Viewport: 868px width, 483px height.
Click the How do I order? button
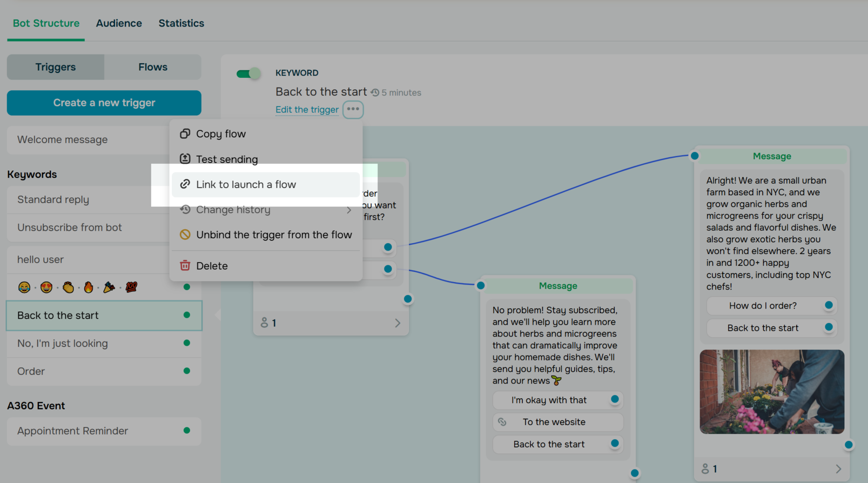click(x=771, y=306)
